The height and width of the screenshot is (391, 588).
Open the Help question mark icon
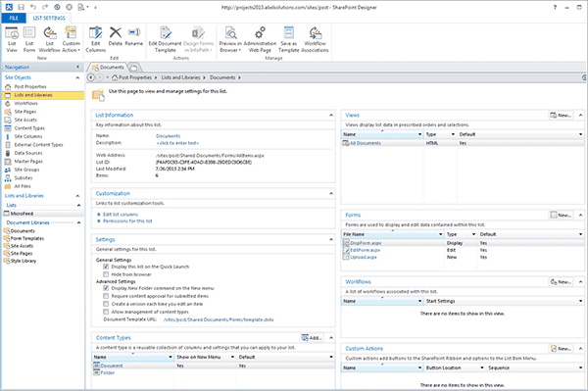click(x=555, y=7)
